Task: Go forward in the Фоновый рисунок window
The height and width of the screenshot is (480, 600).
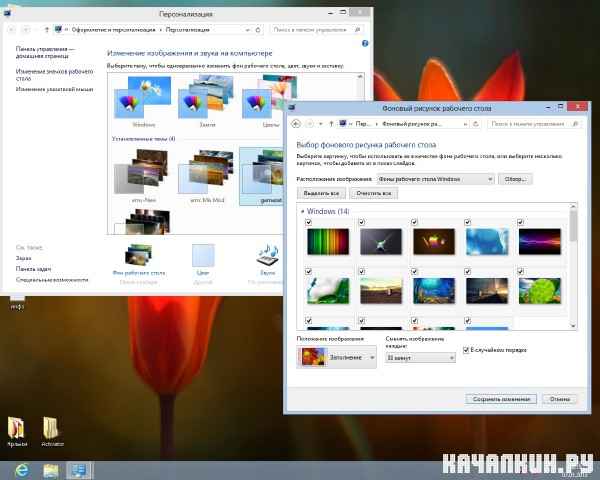Action: pos(310,124)
